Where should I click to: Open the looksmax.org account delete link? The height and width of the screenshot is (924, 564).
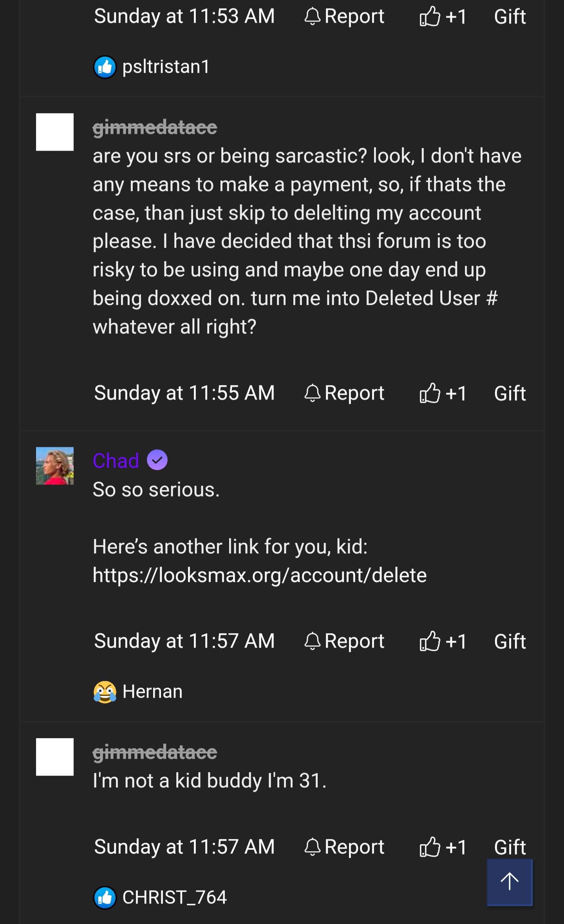(x=260, y=575)
